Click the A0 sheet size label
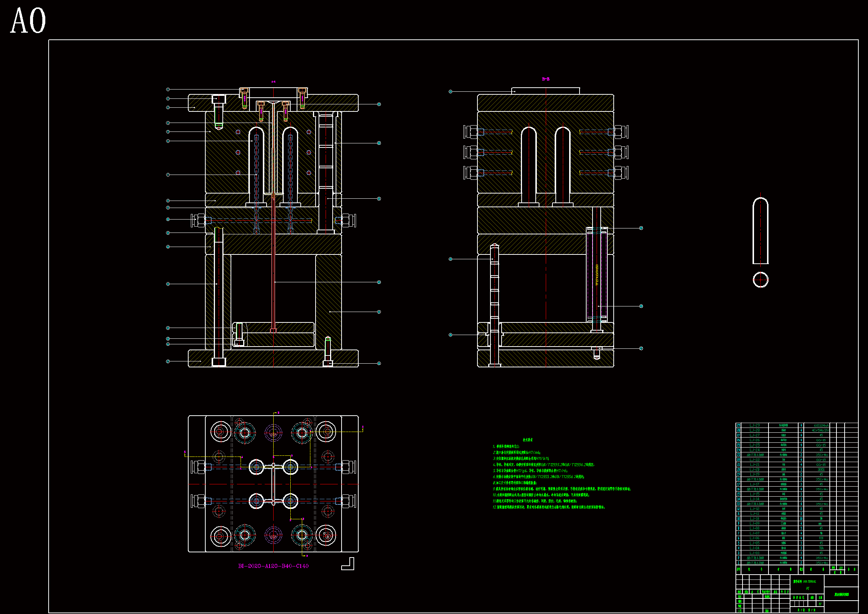The height and width of the screenshot is (614, 868). 28,21
